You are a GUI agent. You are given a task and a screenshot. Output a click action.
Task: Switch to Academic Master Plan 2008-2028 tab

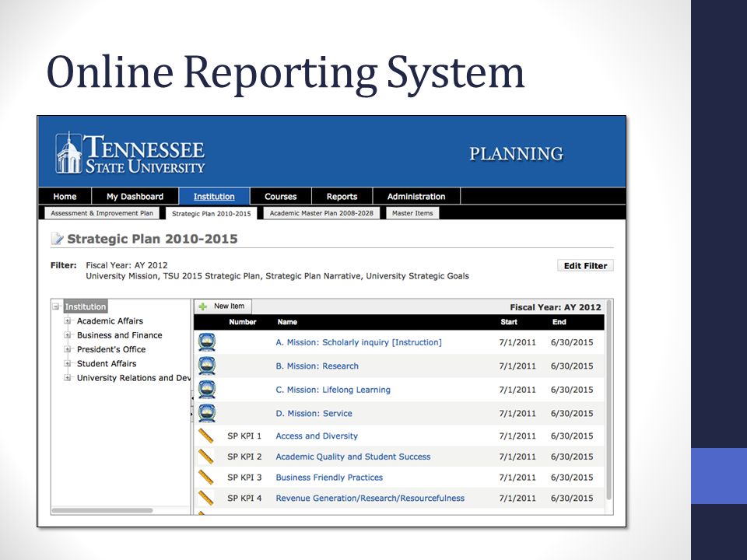point(321,213)
